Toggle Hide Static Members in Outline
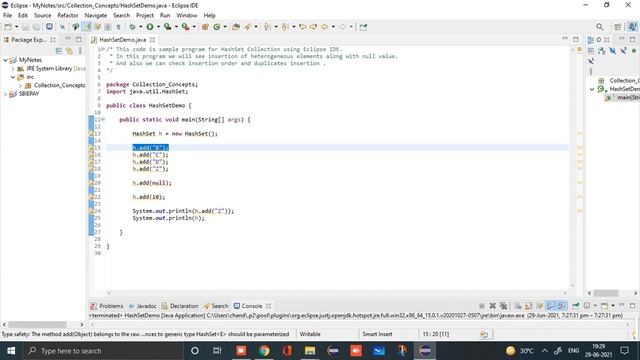Viewport: 640px width, 360px height. coord(623,51)
